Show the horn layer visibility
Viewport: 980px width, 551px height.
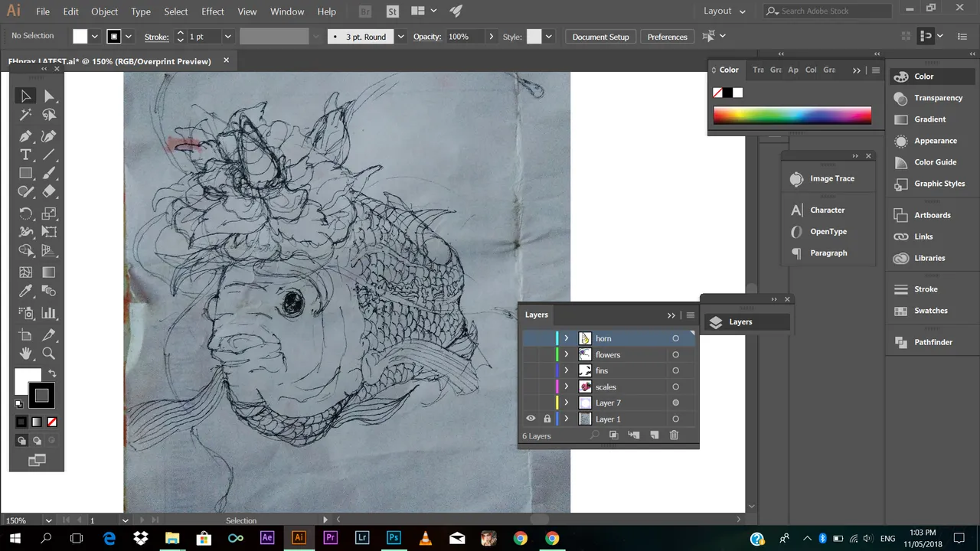[x=530, y=338]
